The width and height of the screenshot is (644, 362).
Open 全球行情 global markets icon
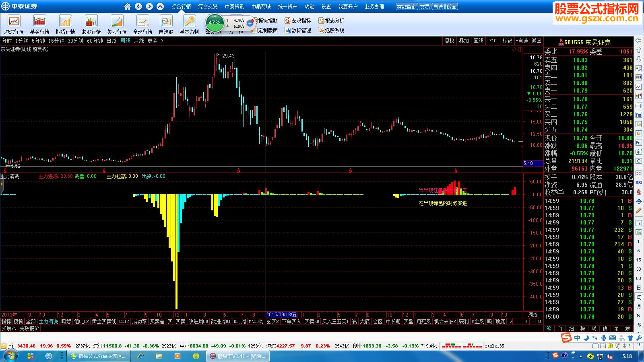click(143, 25)
